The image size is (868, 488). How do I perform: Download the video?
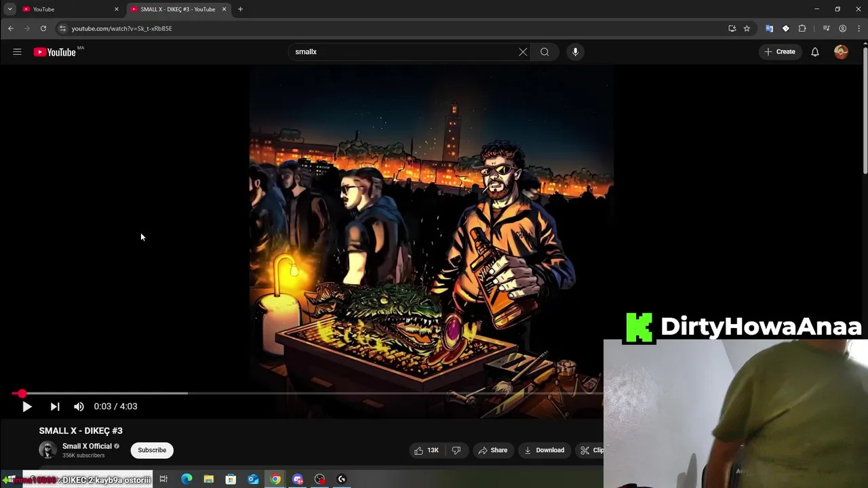point(545,450)
